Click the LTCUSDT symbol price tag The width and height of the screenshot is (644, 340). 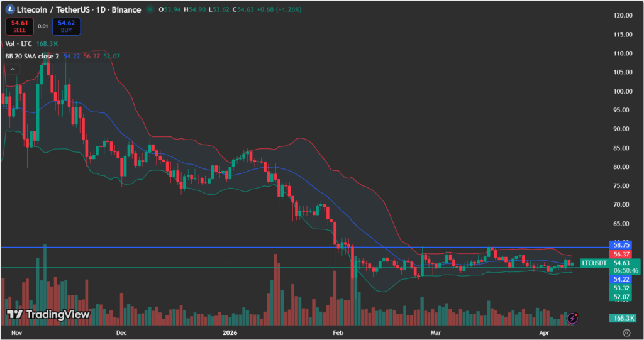coord(594,263)
